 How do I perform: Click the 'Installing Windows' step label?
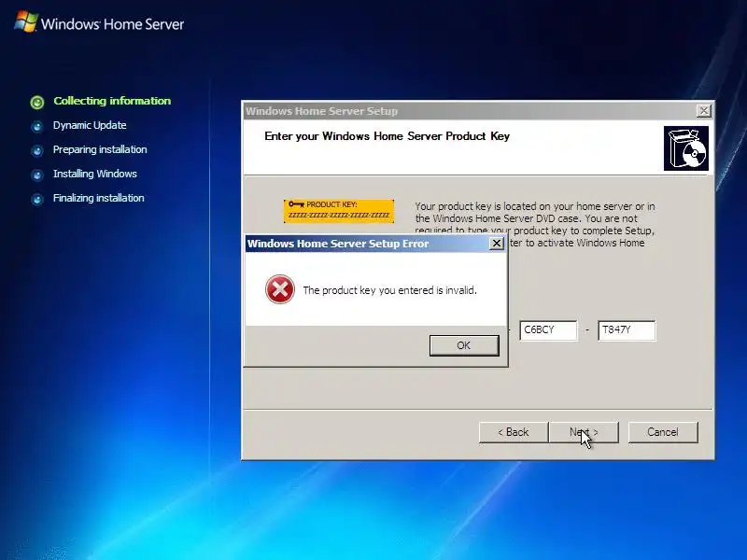point(95,174)
